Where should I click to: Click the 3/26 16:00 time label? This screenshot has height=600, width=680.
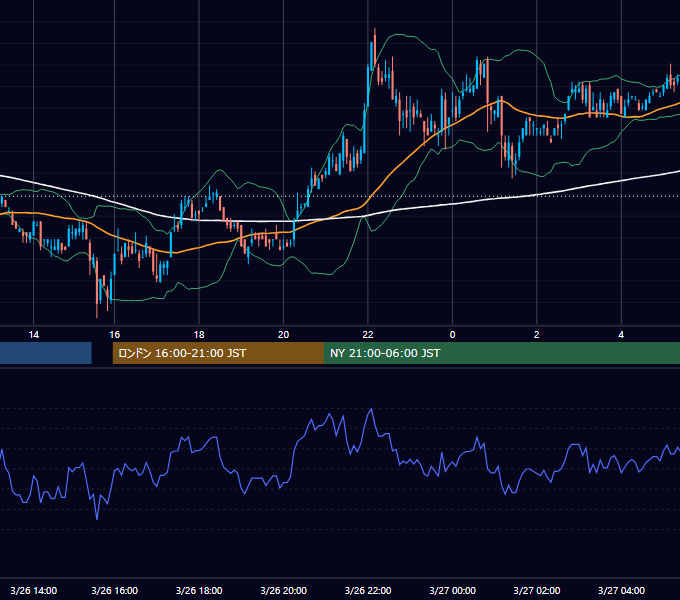click(x=114, y=590)
